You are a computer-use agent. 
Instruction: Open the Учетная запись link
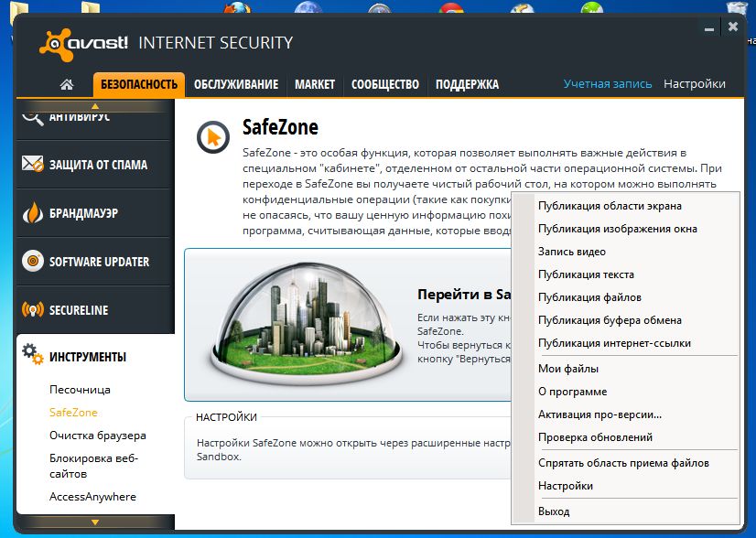[x=608, y=84]
